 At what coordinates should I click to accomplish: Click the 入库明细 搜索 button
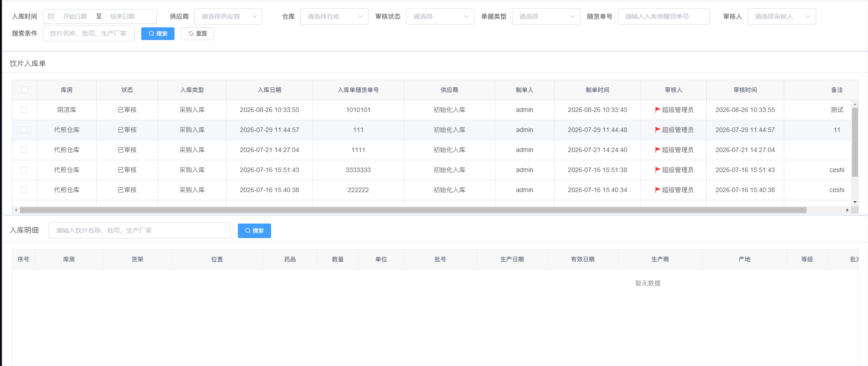[254, 231]
